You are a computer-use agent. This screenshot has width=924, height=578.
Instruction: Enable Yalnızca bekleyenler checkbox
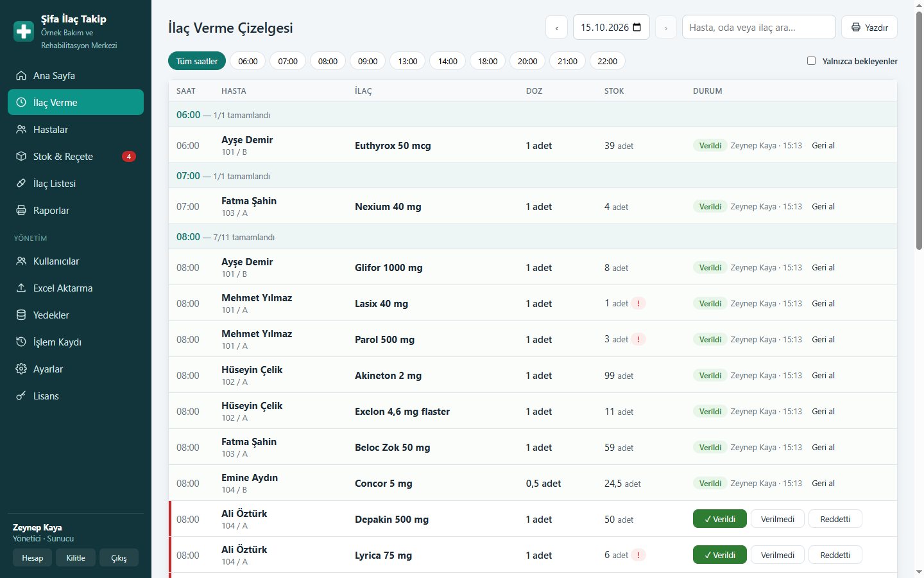point(811,61)
